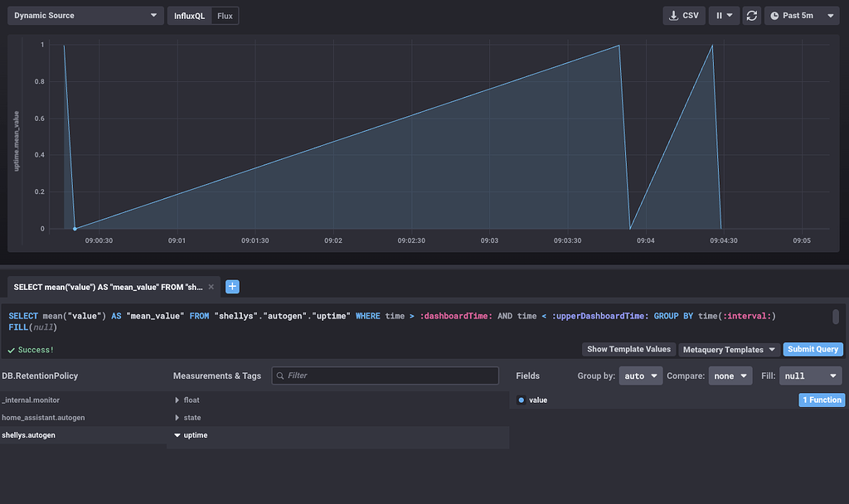Click the manual refresh icon
This screenshot has height=504, width=849.
click(751, 15)
